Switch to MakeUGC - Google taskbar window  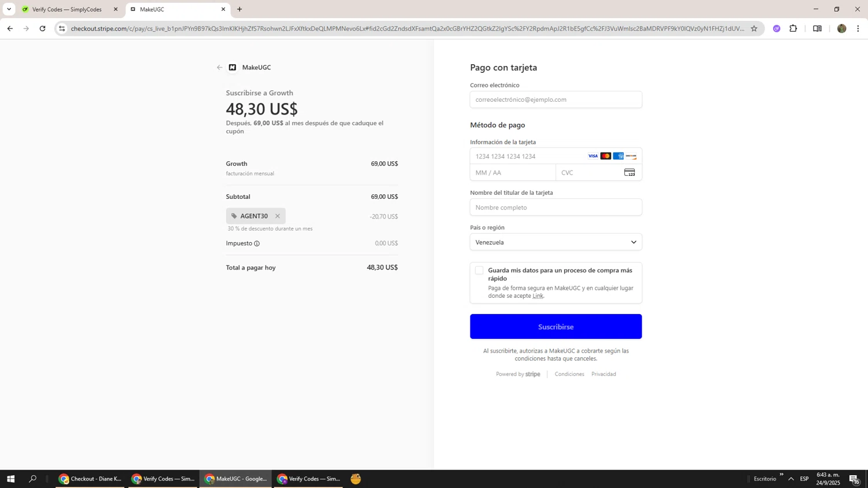pyautogui.click(x=236, y=479)
